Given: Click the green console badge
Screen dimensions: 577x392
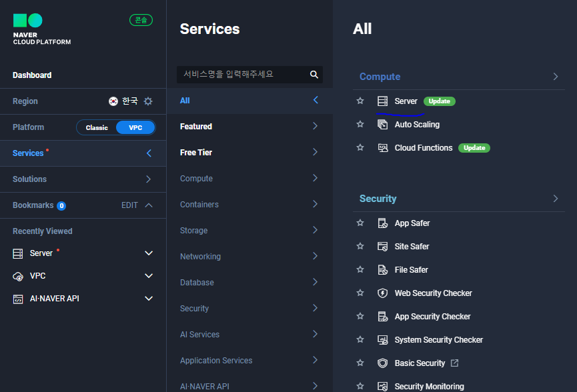Looking at the screenshot, I should [x=141, y=20].
